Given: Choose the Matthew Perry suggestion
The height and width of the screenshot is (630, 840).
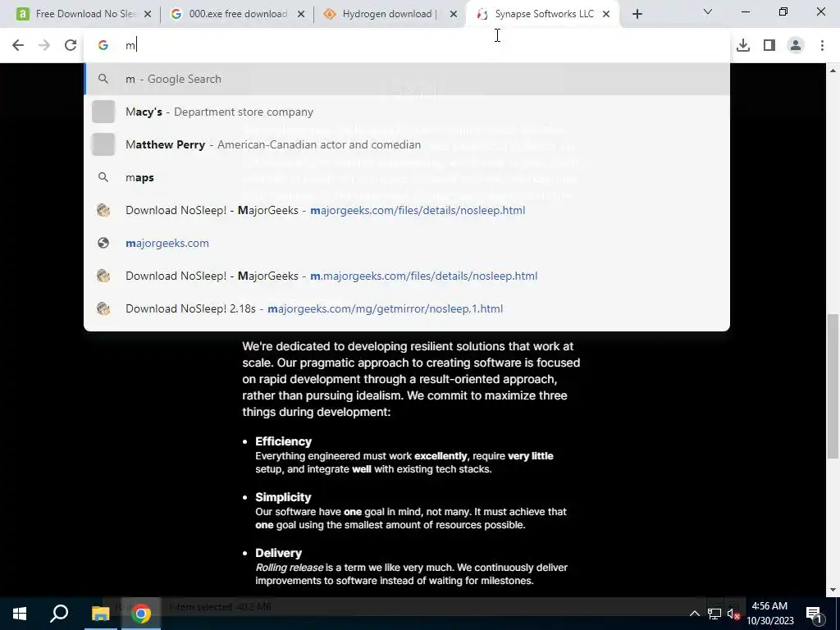Looking at the screenshot, I should point(407,144).
